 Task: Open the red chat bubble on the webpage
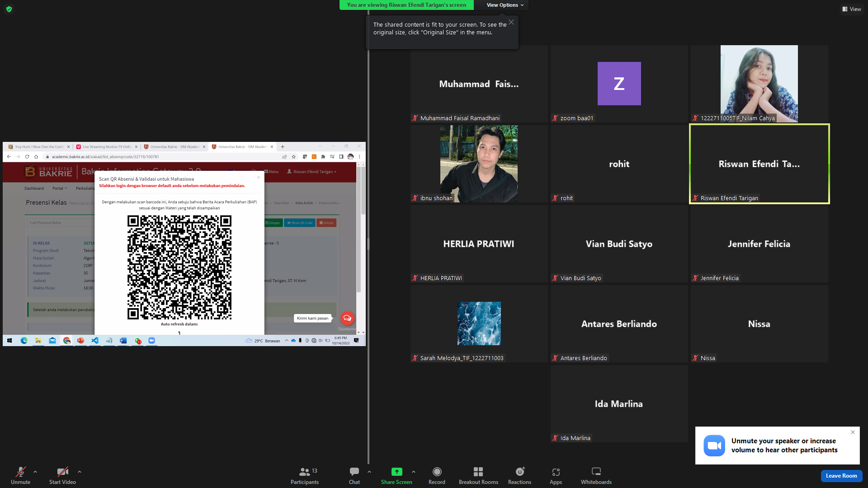[x=347, y=318]
